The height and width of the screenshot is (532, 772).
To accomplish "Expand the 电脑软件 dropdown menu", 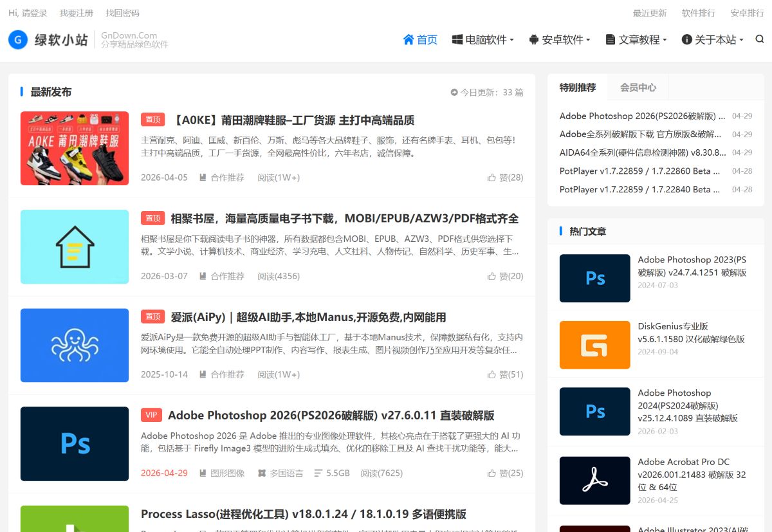I will pos(482,40).
